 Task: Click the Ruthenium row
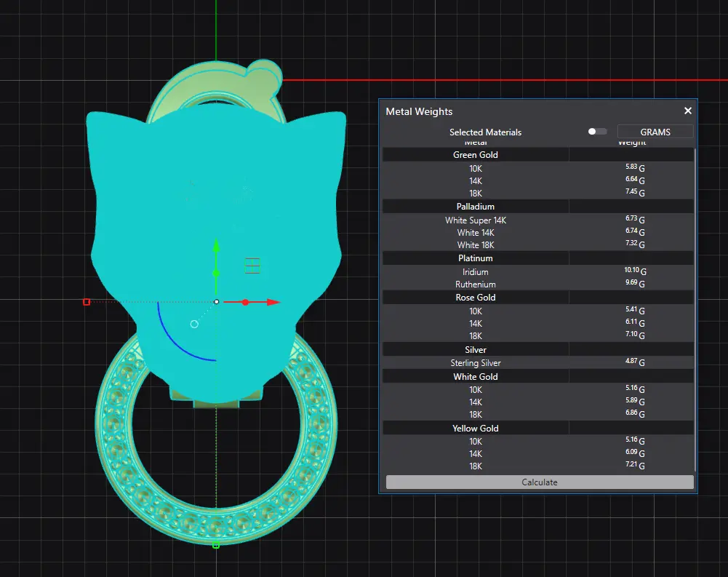coord(537,284)
